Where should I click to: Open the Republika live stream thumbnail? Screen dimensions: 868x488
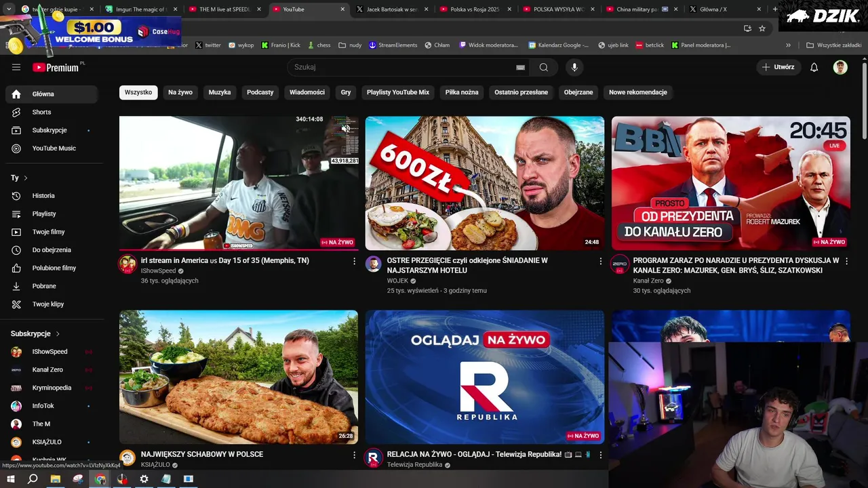pos(485,377)
